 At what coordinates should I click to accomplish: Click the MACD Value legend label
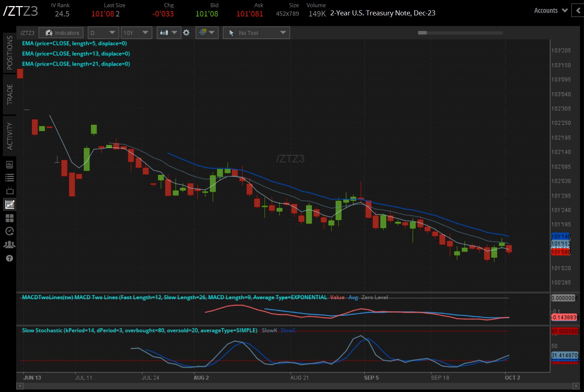(337, 297)
